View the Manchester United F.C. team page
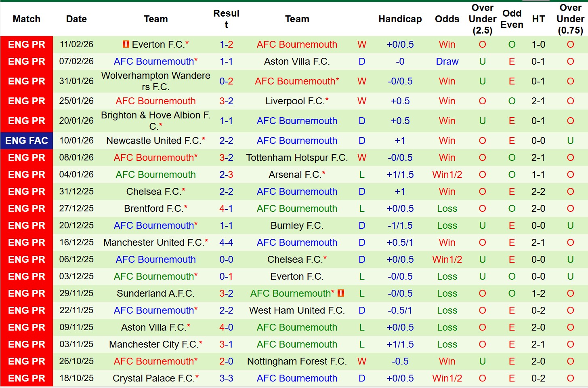 153,242
